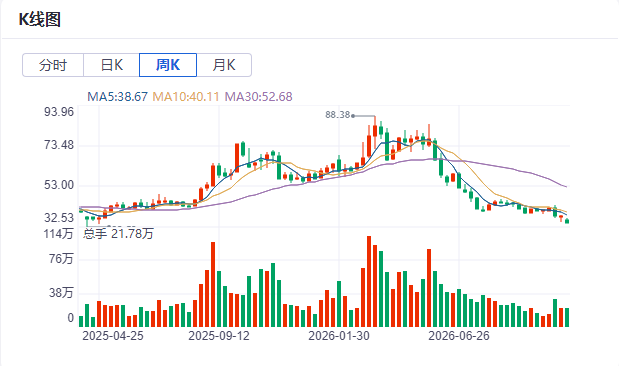Click the MA5:38.67 indicator label
Viewport: 619px width, 366px height.
coord(117,97)
